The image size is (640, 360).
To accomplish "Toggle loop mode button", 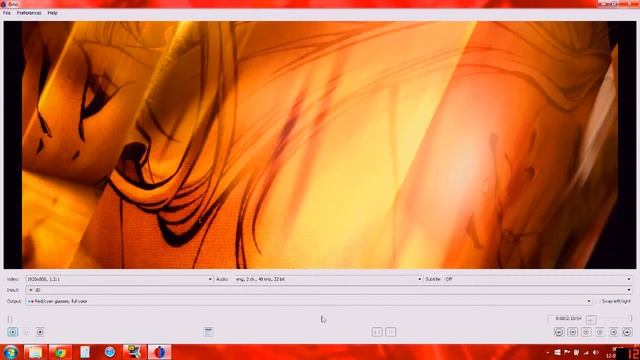I will tap(208, 332).
